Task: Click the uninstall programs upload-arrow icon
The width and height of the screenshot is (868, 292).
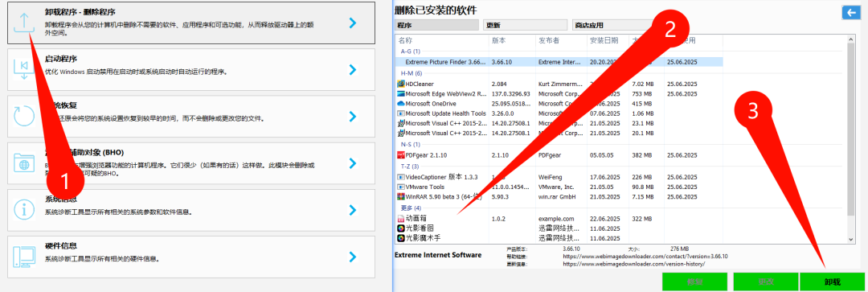Action: (23, 23)
